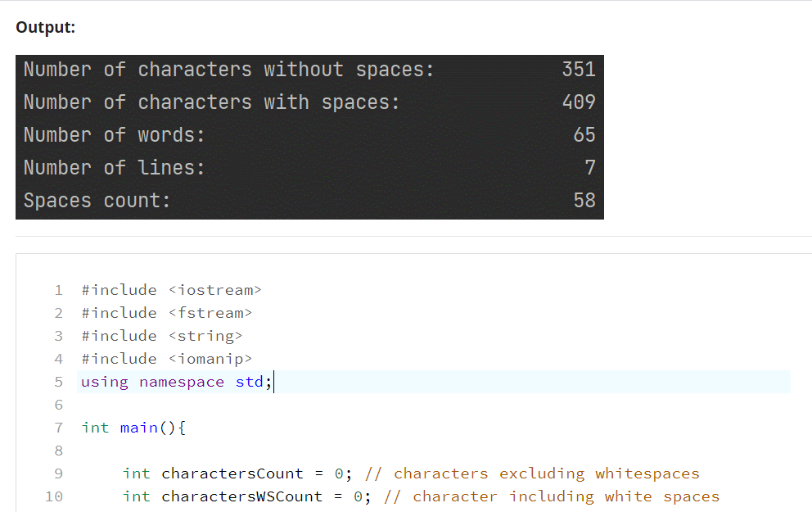Click the "Output:" heading
Viewport: 812px width, 512px height.
(x=44, y=27)
